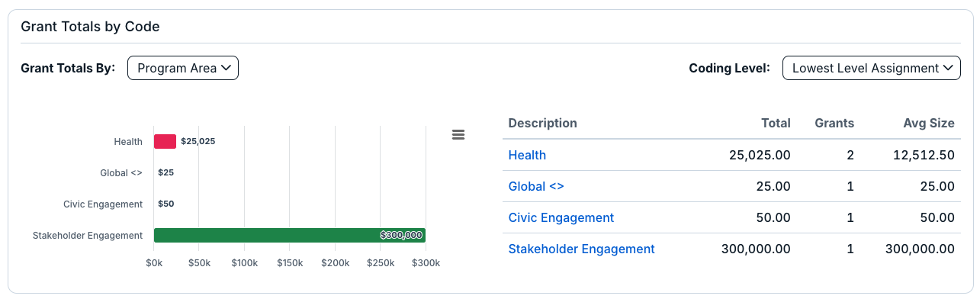The width and height of the screenshot is (980, 299).
Task: Click the $50 chart data label
Action: (166, 204)
